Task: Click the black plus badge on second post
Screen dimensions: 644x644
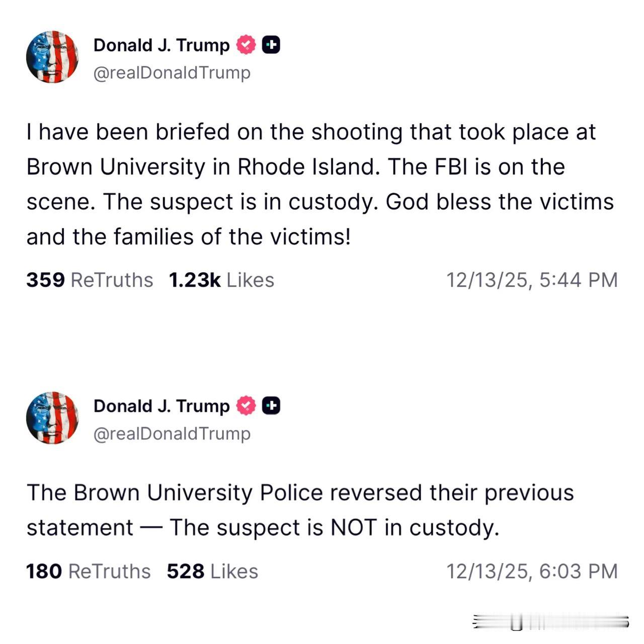Action: click(x=271, y=406)
